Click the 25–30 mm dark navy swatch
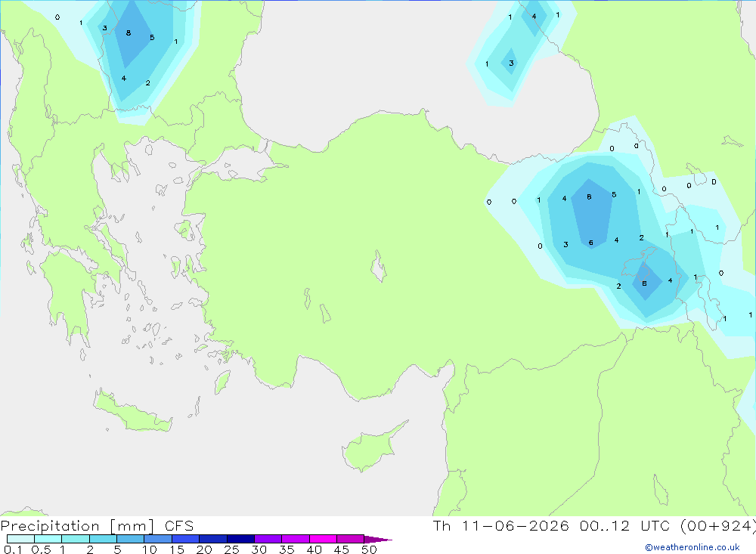 pyautogui.click(x=240, y=539)
